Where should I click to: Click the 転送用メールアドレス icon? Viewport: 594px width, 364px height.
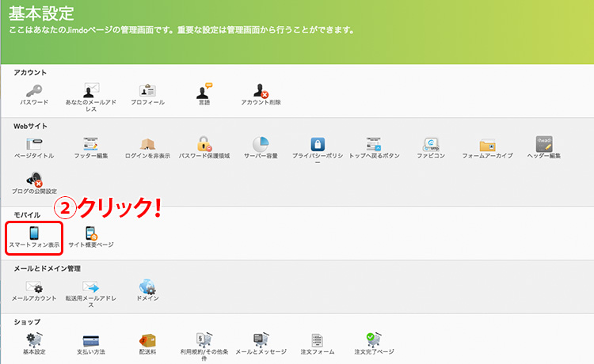point(91,286)
